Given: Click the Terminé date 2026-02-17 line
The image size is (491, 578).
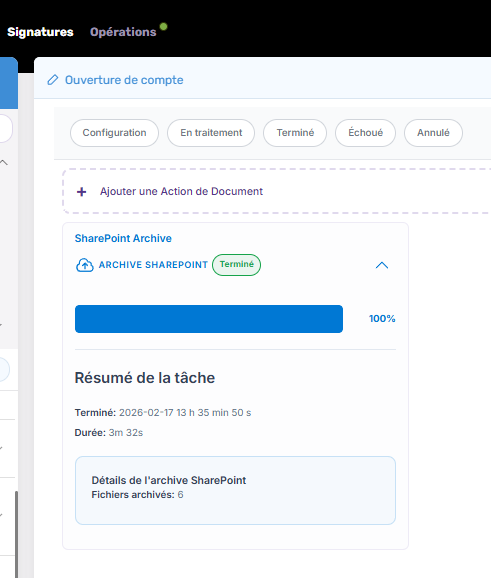Looking at the screenshot, I should click(x=163, y=412).
